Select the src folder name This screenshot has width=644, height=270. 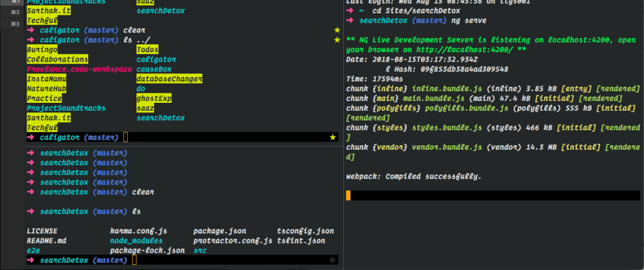coord(200,250)
